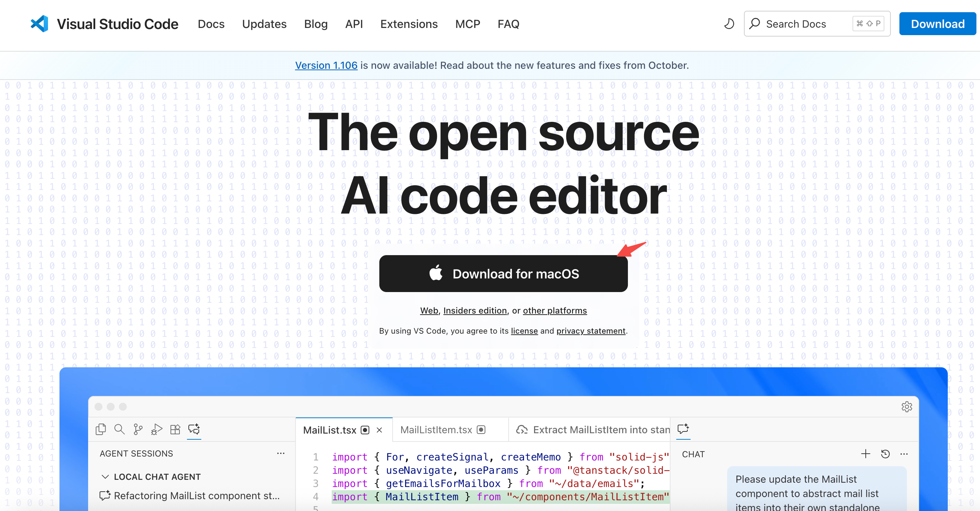This screenshot has height=511, width=980.
Task: Open the Agent Sessions more actions ellipsis
Action: point(281,453)
